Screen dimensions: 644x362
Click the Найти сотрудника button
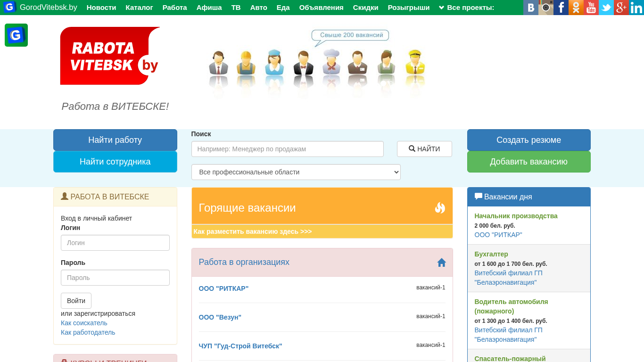pos(115,162)
